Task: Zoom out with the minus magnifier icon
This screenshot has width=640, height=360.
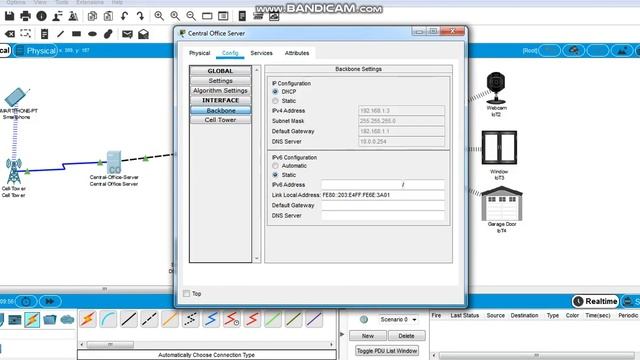Action: 191,16
